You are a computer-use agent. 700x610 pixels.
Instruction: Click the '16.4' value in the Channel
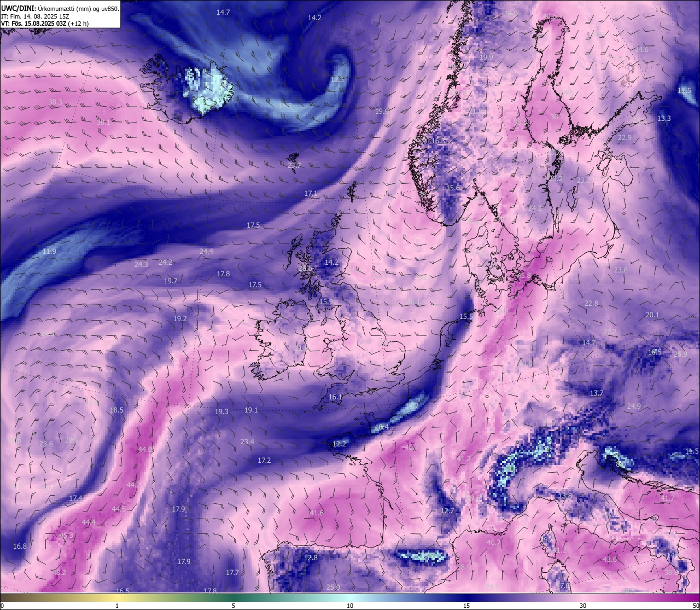(x=382, y=427)
